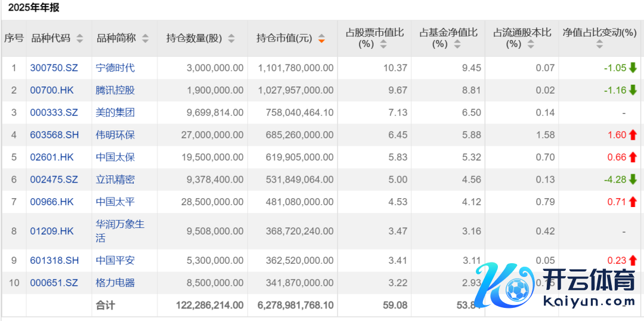
Task: Click the 2025年年报 report heading
Action: click(x=33, y=8)
